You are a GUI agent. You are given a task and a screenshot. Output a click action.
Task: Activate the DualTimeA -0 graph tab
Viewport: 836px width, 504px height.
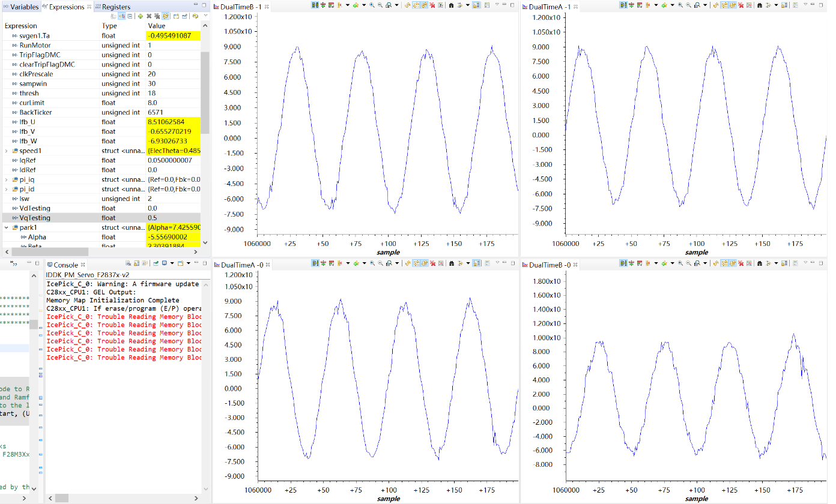pyautogui.click(x=243, y=265)
